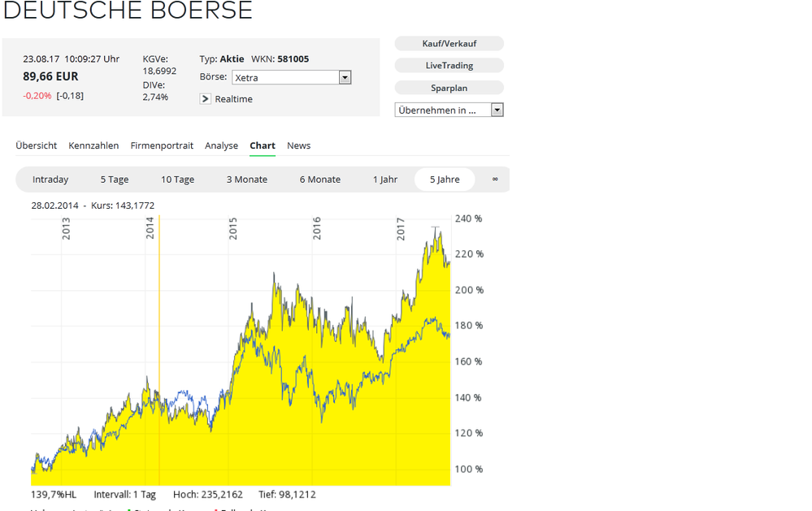Open the Börse dropdown arrow icon
The image size is (812, 511).
pos(345,76)
